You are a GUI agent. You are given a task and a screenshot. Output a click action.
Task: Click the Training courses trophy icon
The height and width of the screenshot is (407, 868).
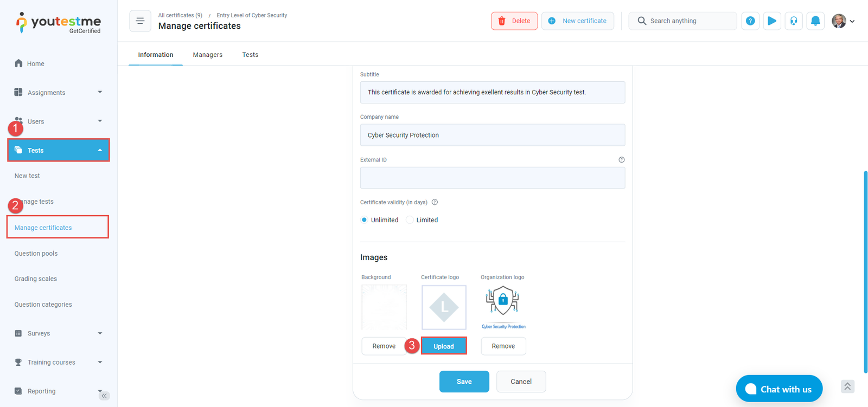tap(18, 362)
